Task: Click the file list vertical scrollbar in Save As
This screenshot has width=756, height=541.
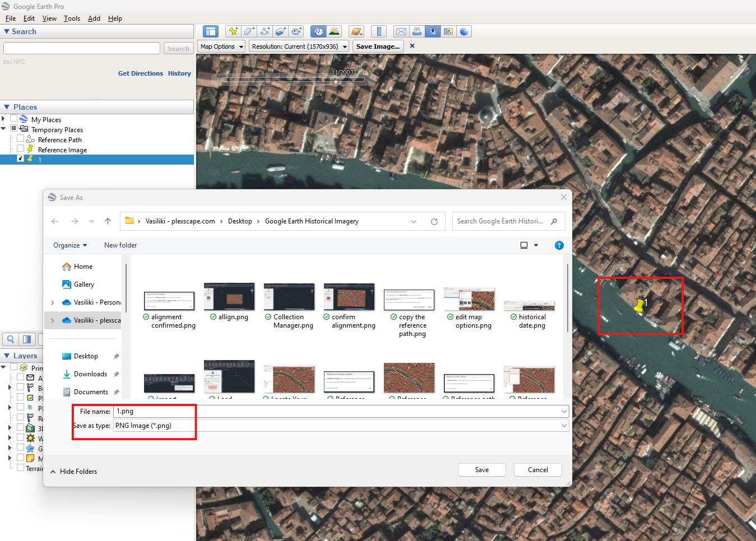Action: click(568, 297)
